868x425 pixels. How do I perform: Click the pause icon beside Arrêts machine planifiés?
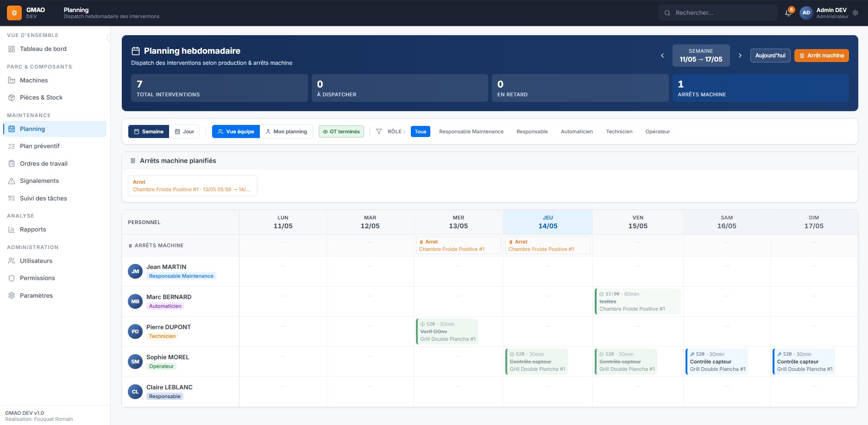tap(133, 161)
